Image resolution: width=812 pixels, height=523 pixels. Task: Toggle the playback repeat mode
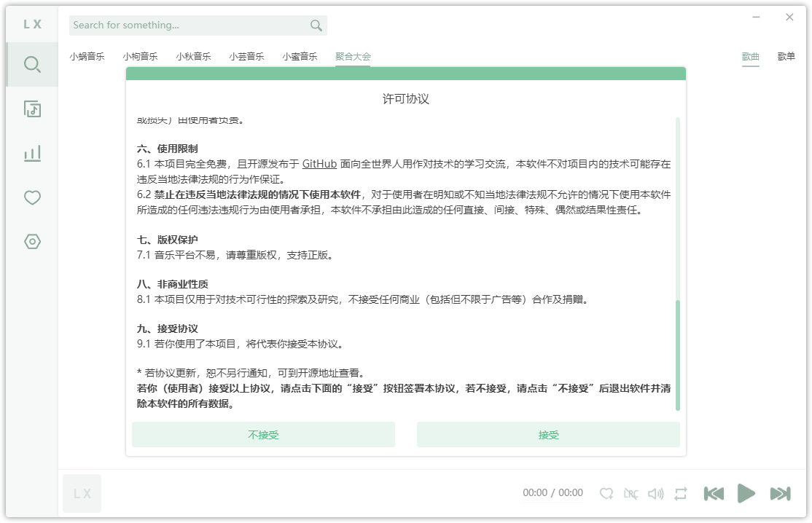click(x=679, y=493)
